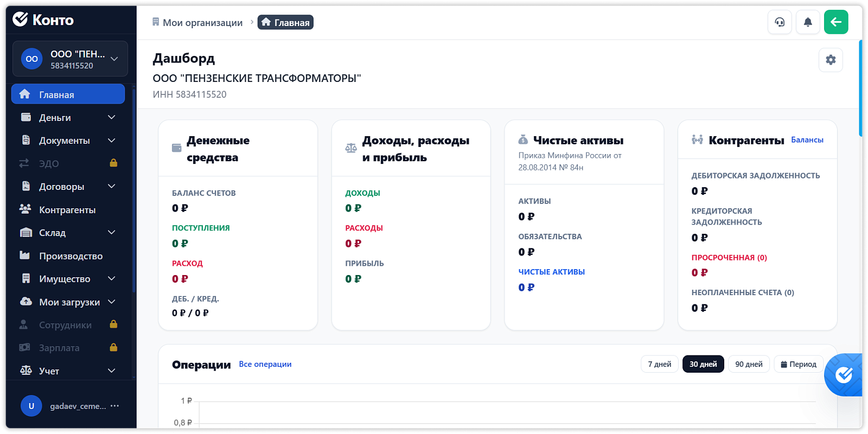
Task: Expand the Деньги submenu chevron
Action: tap(111, 117)
